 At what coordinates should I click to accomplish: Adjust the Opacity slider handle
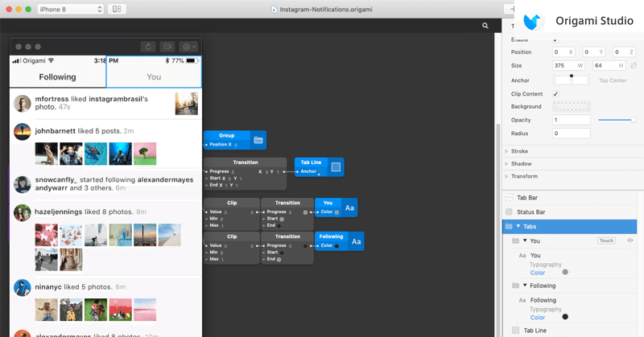(x=634, y=120)
